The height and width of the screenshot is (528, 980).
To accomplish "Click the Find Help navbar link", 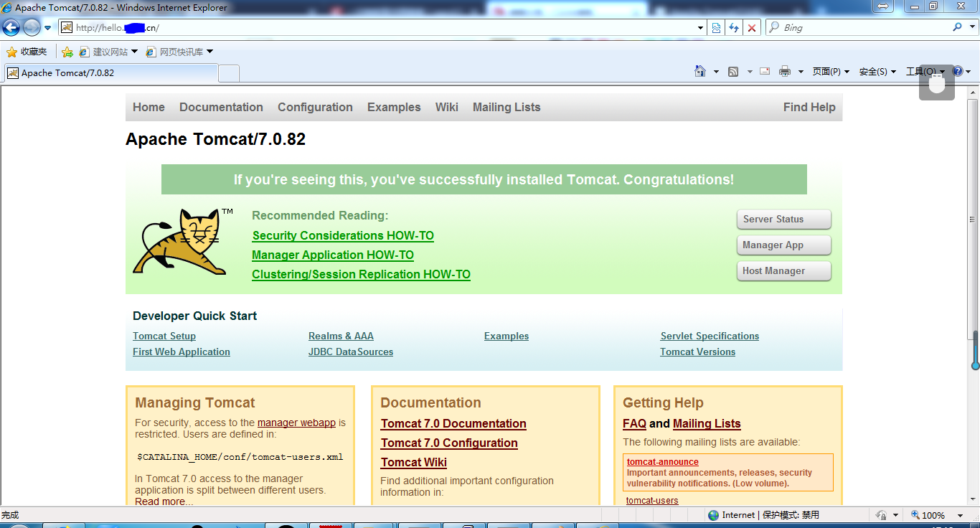I will (x=809, y=107).
